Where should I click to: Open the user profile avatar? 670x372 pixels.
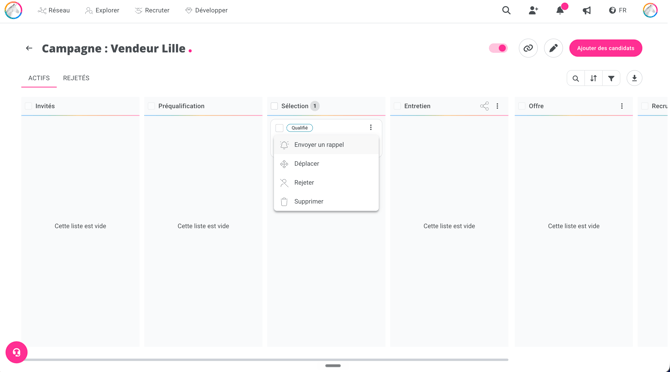pos(650,10)
